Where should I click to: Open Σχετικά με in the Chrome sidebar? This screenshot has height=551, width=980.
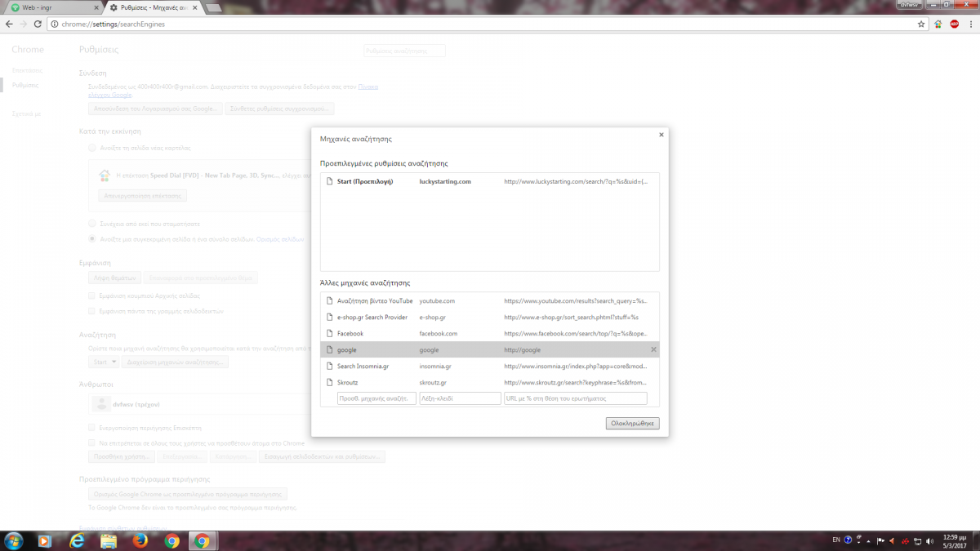pyautogui.click(x=26, y=113)
